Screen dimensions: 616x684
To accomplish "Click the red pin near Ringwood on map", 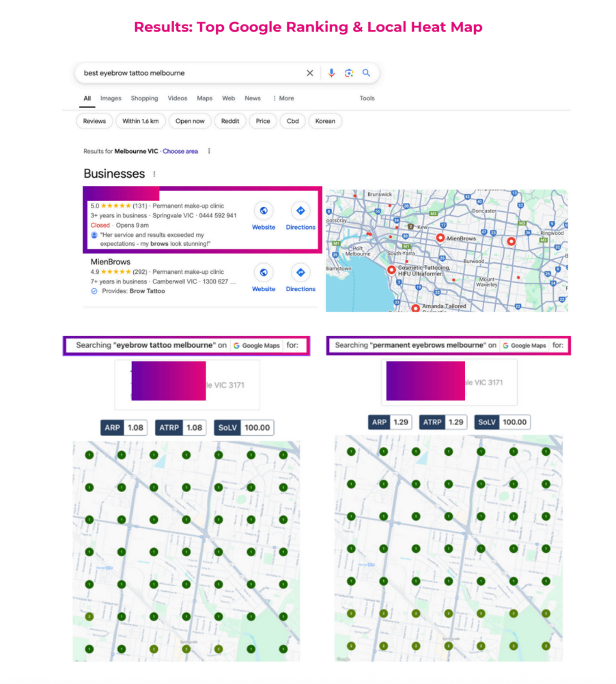I will pos(511,241).
